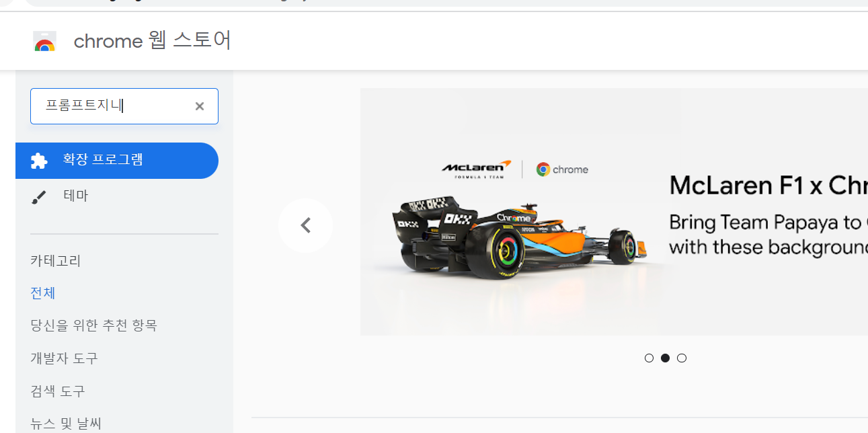Go to the previous carousel slide arrow
The height and width of the screenshot is (433, 868).
[305, 225]
